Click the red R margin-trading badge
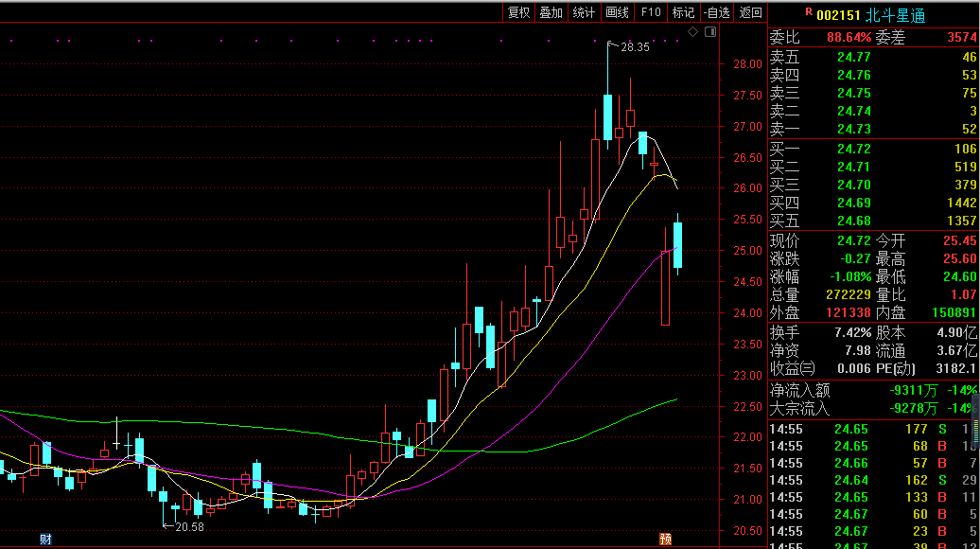 click(807, 13)
